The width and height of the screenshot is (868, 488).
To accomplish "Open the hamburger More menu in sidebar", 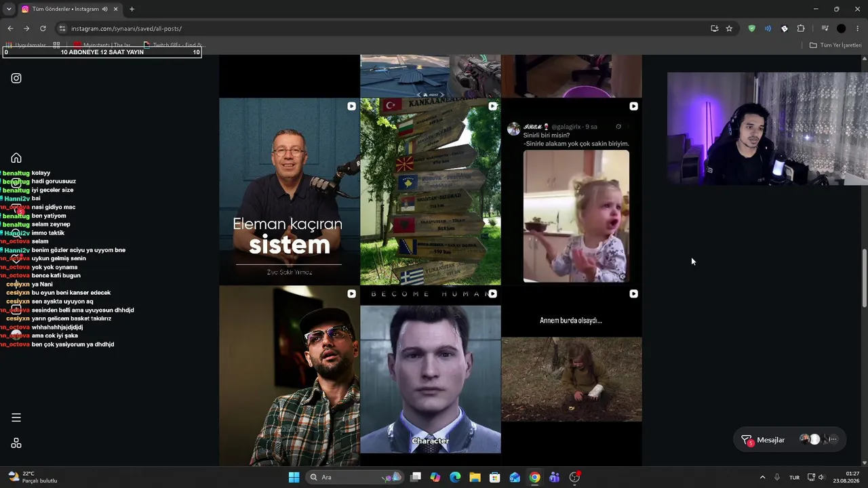I will pyautogui.click(x=16, y=418).
